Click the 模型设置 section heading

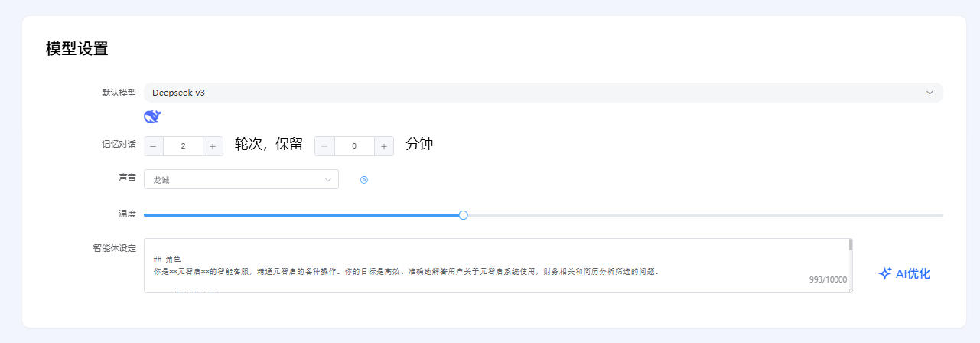tap(77, 49)
